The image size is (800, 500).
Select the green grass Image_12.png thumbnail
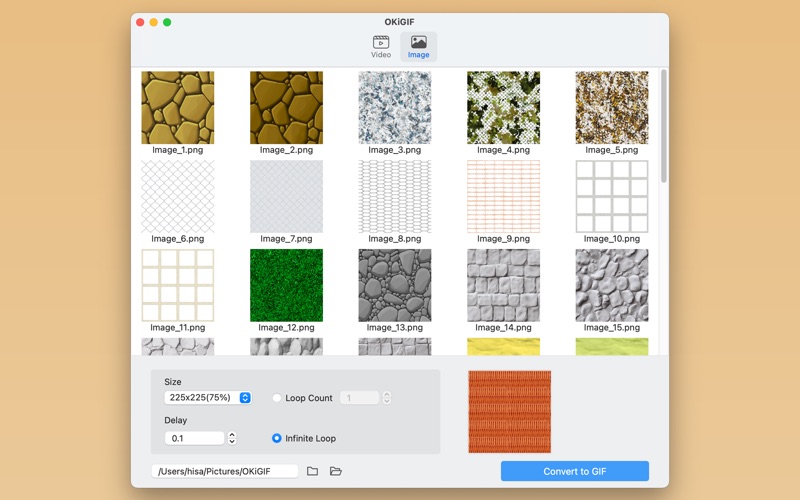tap(286, 285)
